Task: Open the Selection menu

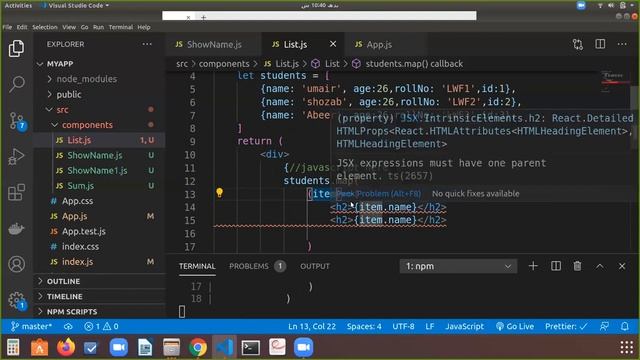Action: point(45,27)
